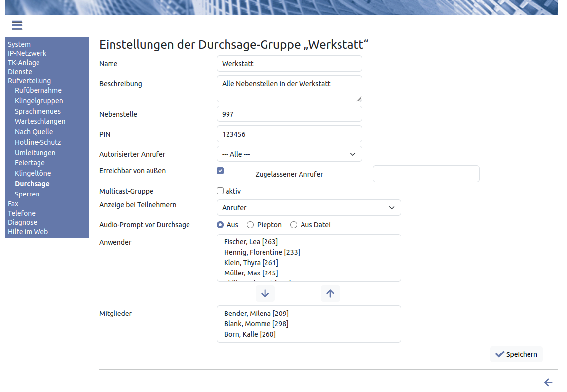Click the Beschreibung textarea resize handle
Viewport: 567px width, 392px height.
tap(359, 99)
